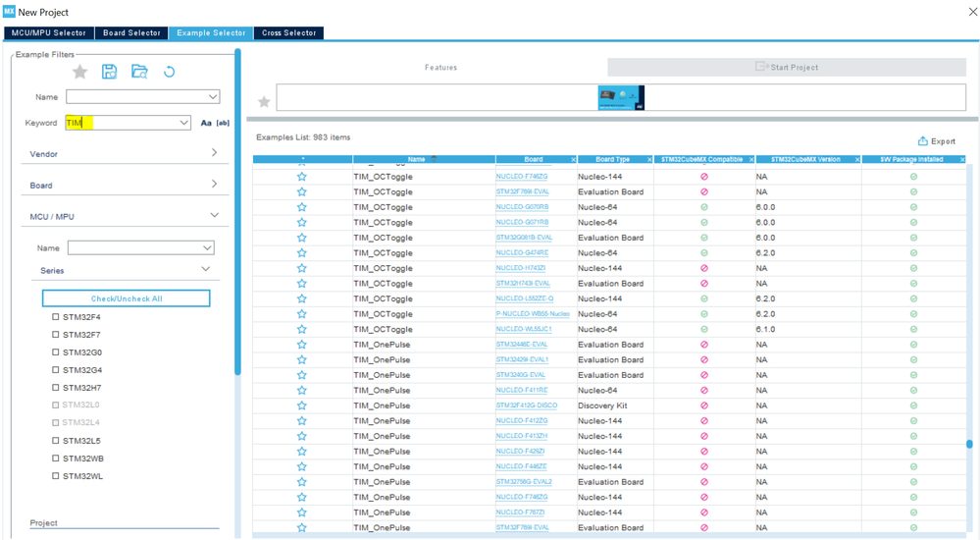
Task: Expand the Board filter section
Action: click(215, 184)
